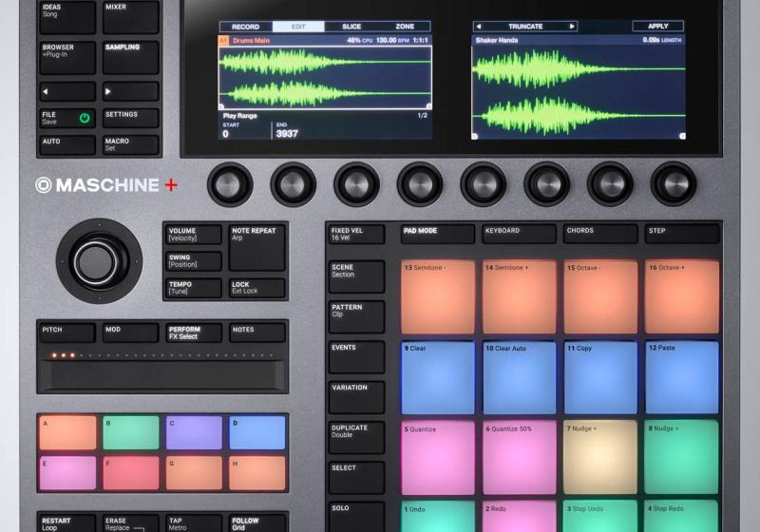Screen dimensions: 760x532
Task: Select group F pad
Action: coord(131,473)
